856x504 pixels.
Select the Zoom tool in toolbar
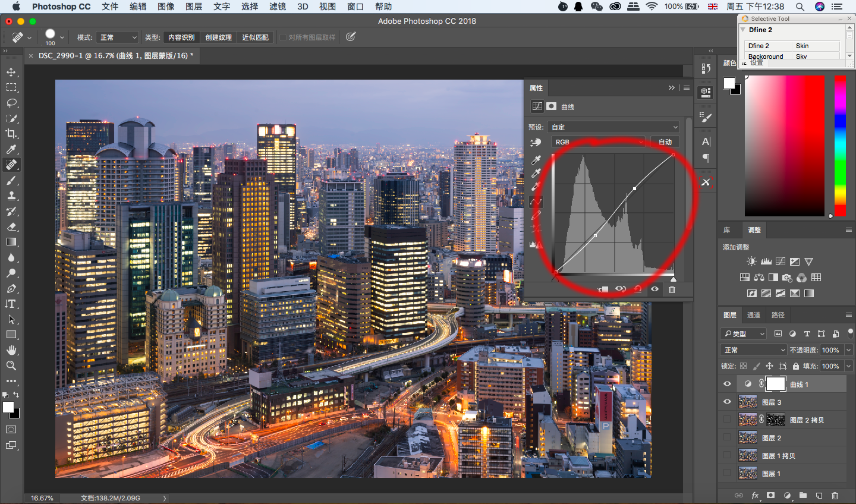pyautogui.click(x=11, y=366)
